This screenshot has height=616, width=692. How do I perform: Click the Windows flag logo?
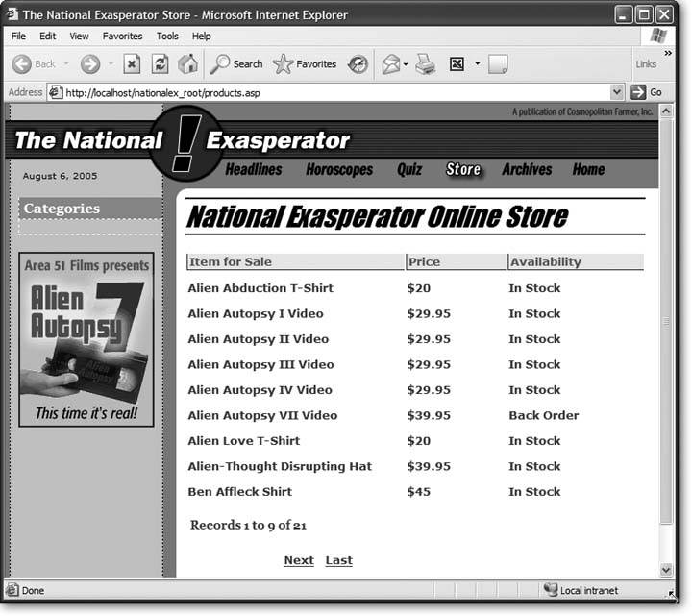click(x=658, y=36)
